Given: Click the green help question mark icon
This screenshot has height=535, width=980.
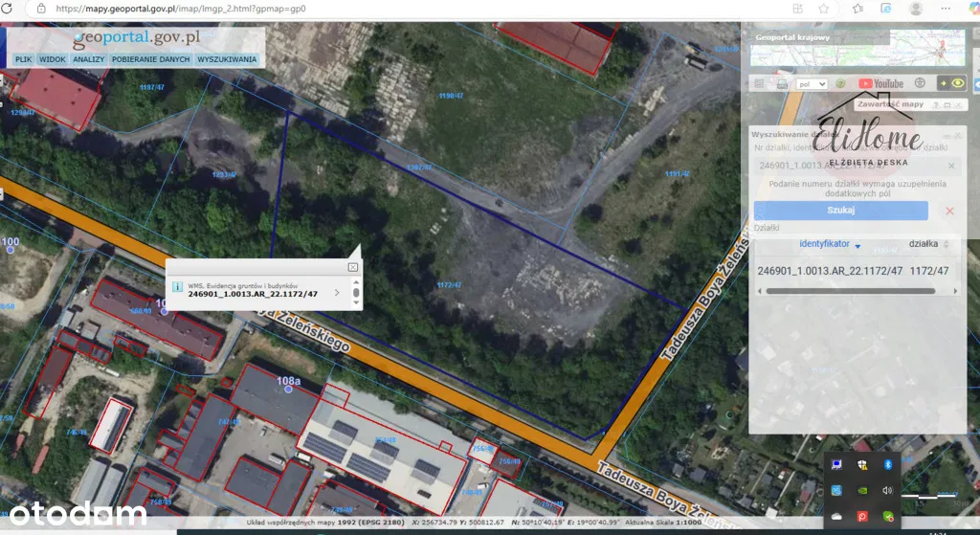Looking at the screenshot, I should [x=840, y=83].
